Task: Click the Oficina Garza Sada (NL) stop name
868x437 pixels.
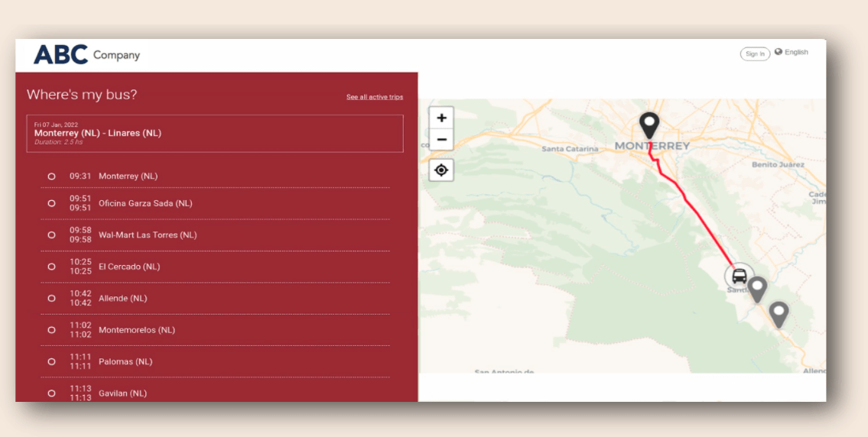Action: [x=145, y=203]
